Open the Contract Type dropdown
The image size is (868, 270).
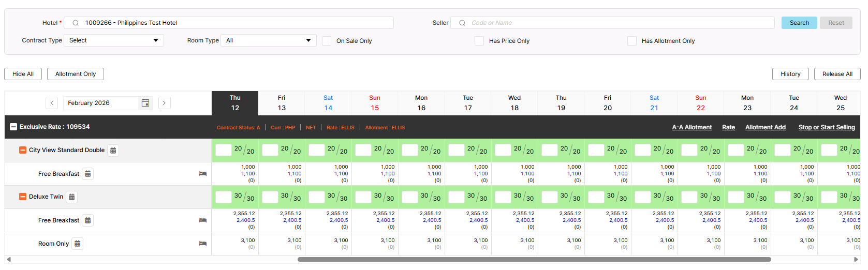pos(114,40)
